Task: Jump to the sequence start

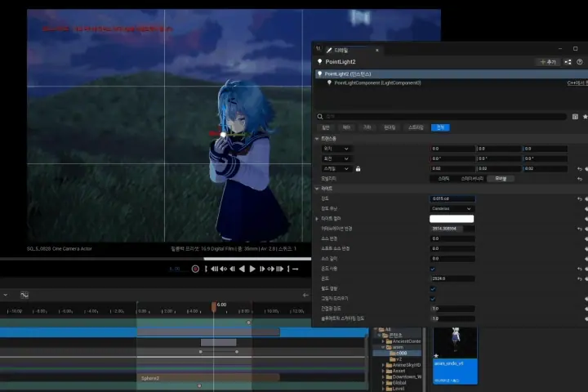Action: [x=214, y=269]
